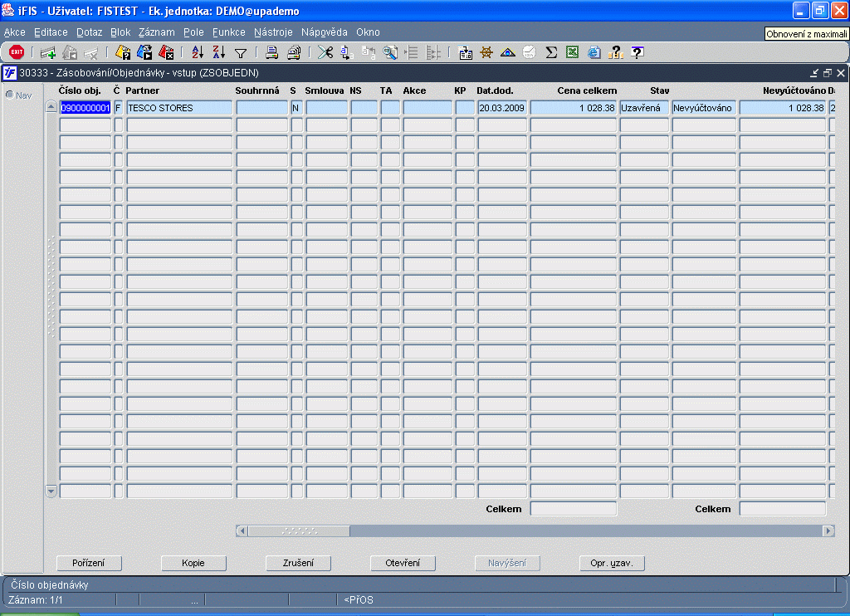Viewport: 850px width, 616px height.
Task: Click Celkem total field under Nevyúčtováno
Action: point(783,509)
